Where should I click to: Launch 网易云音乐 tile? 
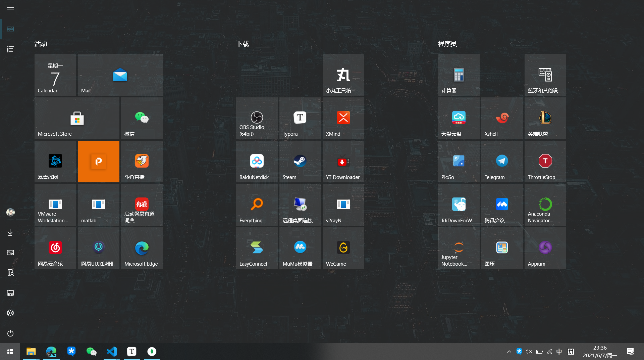(55, 248)
